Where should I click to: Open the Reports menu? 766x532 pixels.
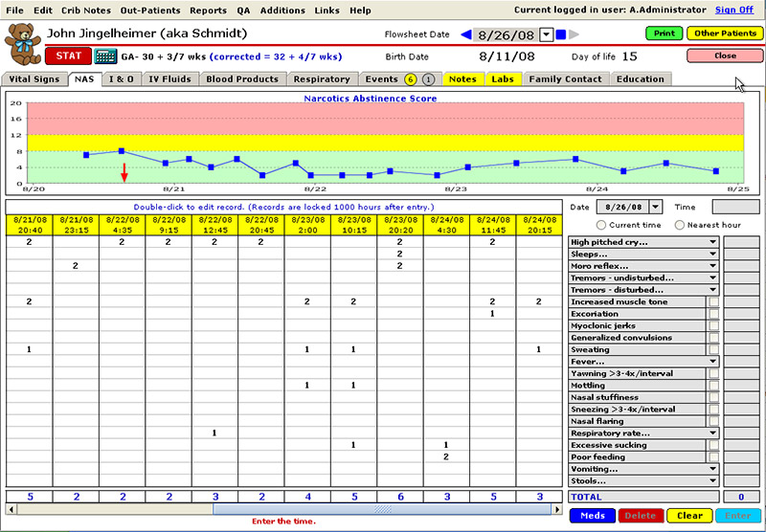(x=208, y=11)
